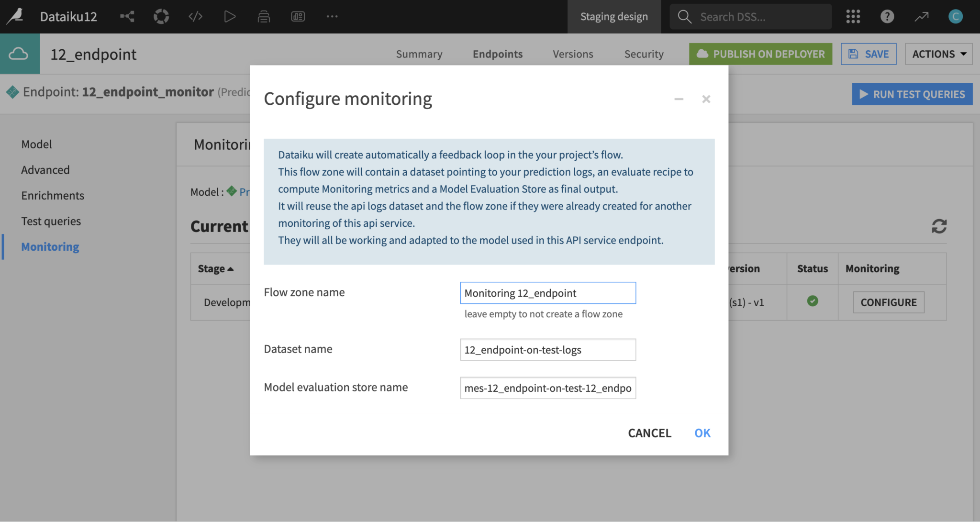Image resolution: width=980 pixels, height=522 pixels.
Task: Close the Configure monitoring dialog
Action: [x=706, y=99]
